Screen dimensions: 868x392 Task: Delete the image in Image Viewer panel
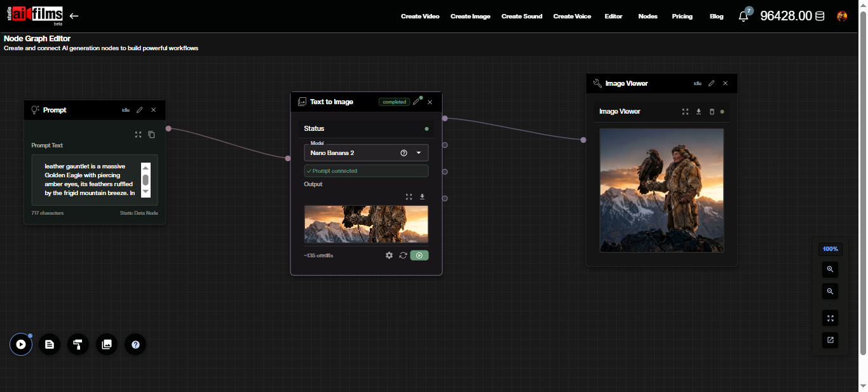tap(712, 111)
